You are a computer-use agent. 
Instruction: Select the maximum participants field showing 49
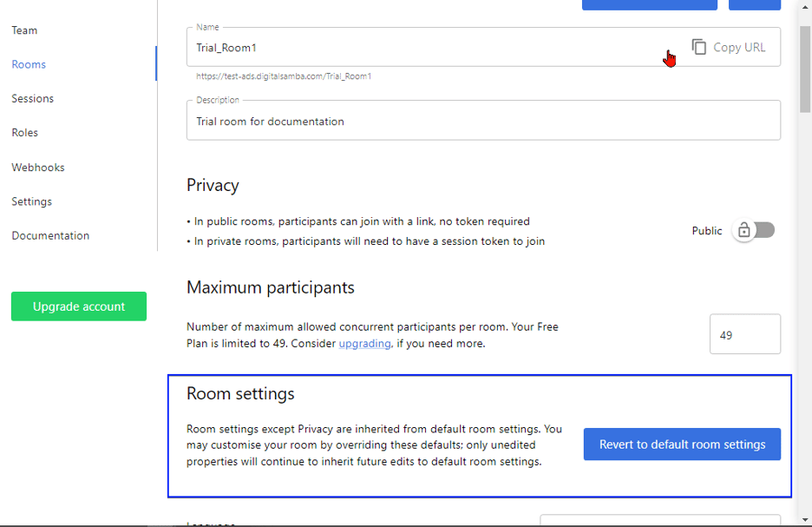[x=744, y=333]
